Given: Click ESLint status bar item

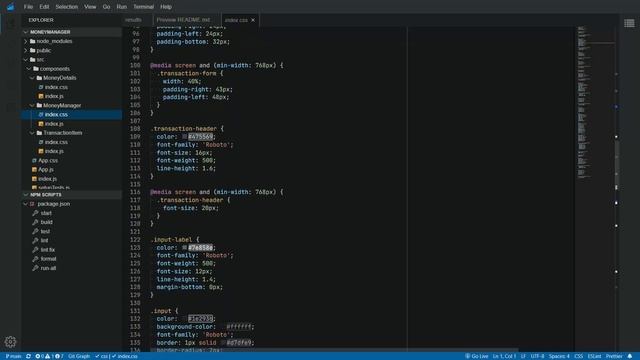Looking at the screenshot, I should pos(594,356).
